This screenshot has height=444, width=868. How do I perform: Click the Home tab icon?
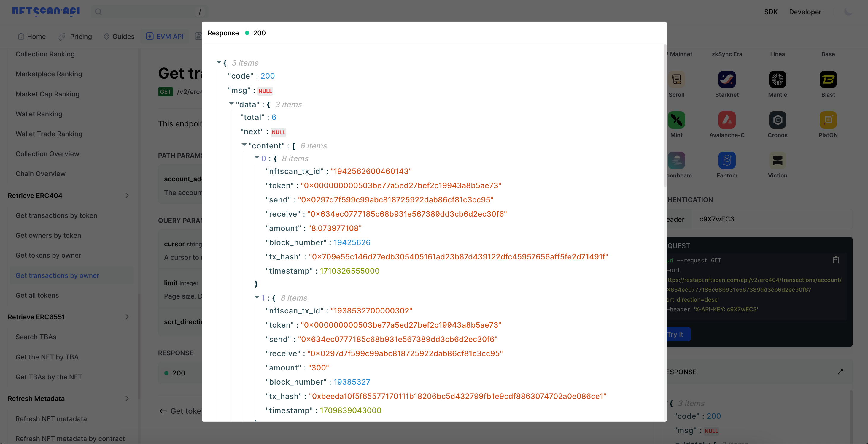click(21, 37)
